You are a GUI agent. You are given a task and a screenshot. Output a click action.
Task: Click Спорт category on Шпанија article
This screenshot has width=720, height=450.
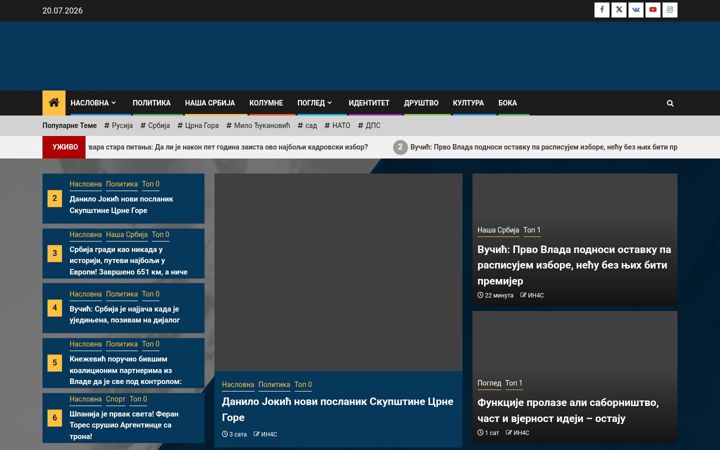click(x=115, y=399)
